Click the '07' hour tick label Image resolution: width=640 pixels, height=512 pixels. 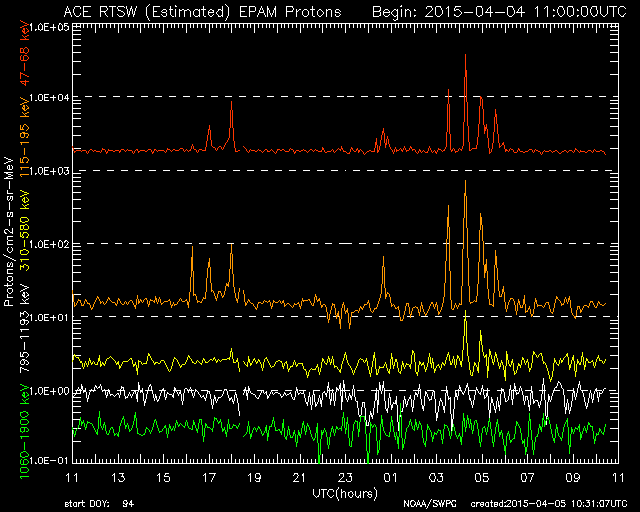coord(527,477)
